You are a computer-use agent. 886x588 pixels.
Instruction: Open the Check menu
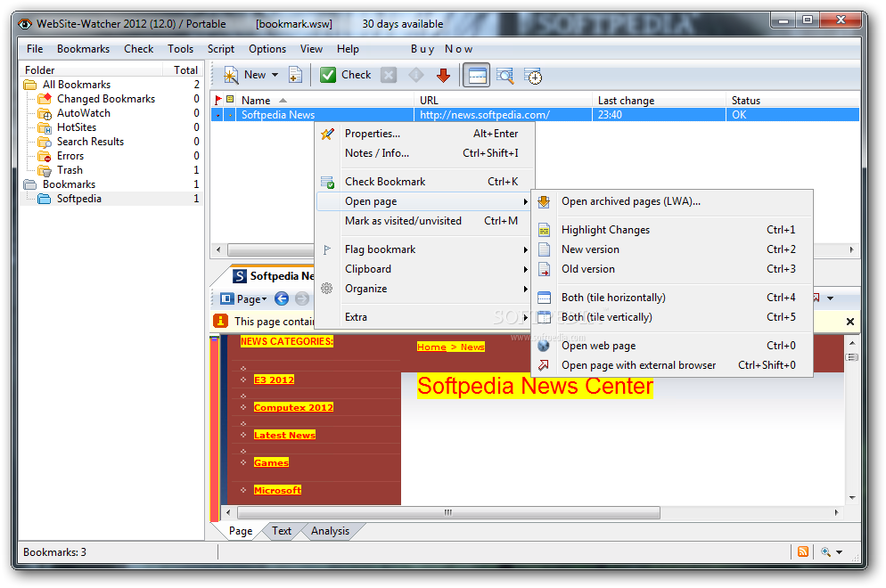139,49
